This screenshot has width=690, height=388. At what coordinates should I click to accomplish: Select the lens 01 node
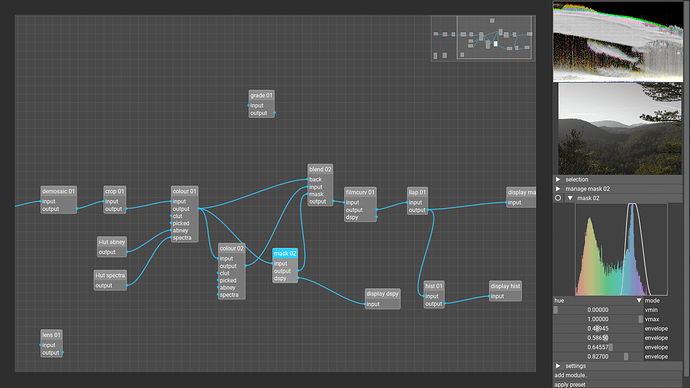pyautogui.click(x=51, y=335)
